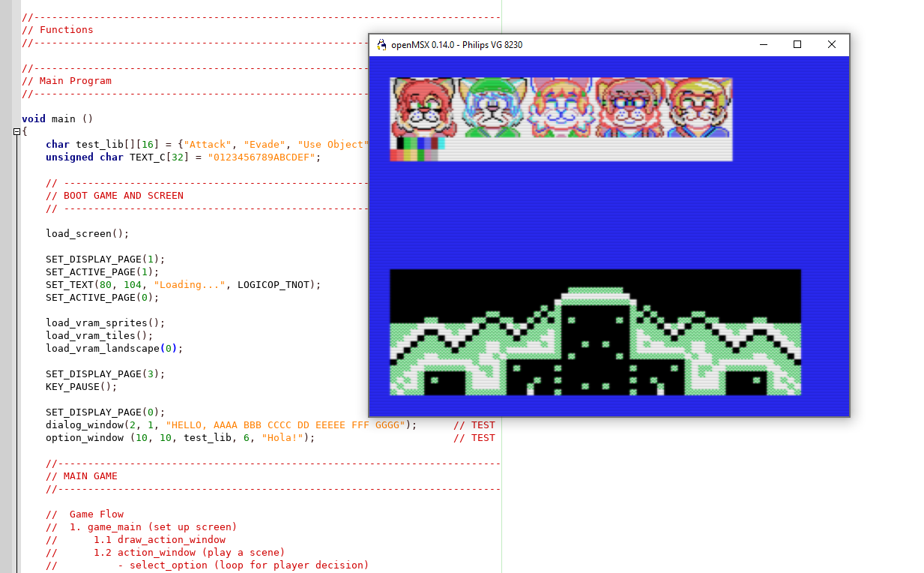924x573 pixels.
Task: Click the 'void main ()' declaration
Action: tap(58, 118)
